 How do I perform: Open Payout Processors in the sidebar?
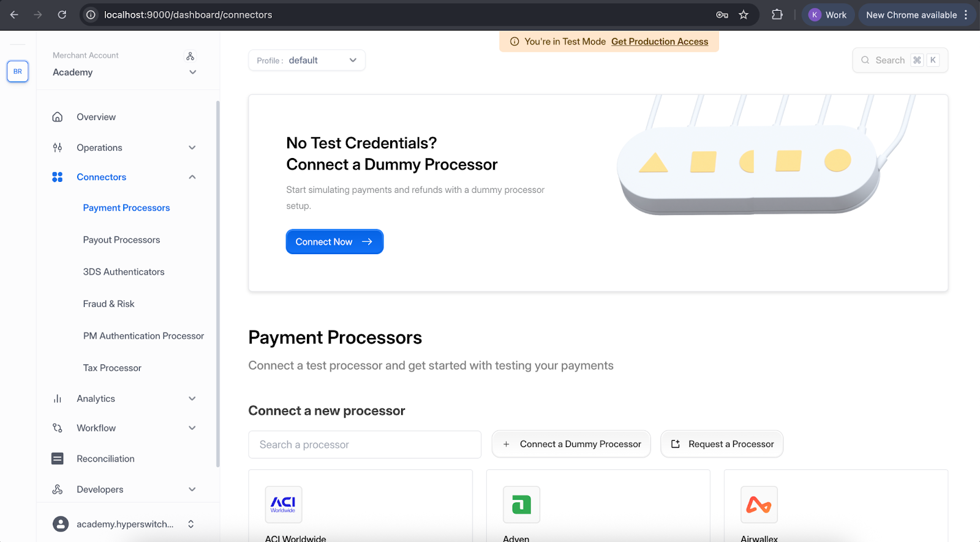pos(121,240)
